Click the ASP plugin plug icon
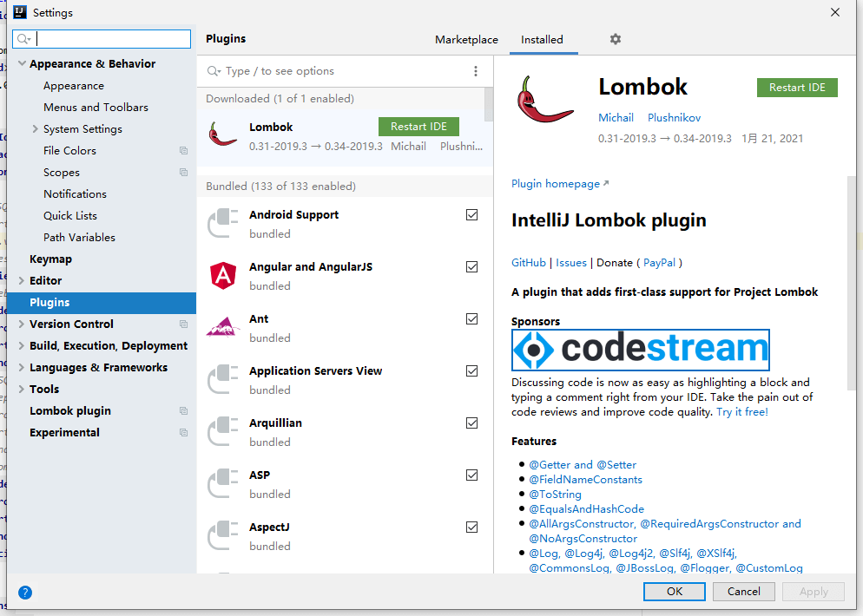 (222, 483)
